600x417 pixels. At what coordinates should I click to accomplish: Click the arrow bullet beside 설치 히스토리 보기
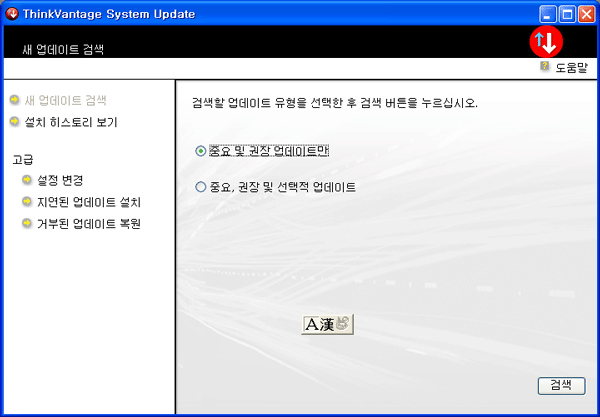[15, 122]
